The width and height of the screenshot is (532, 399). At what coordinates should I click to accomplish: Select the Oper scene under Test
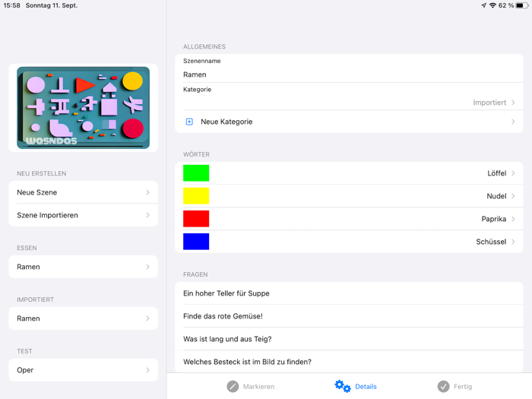83,370
